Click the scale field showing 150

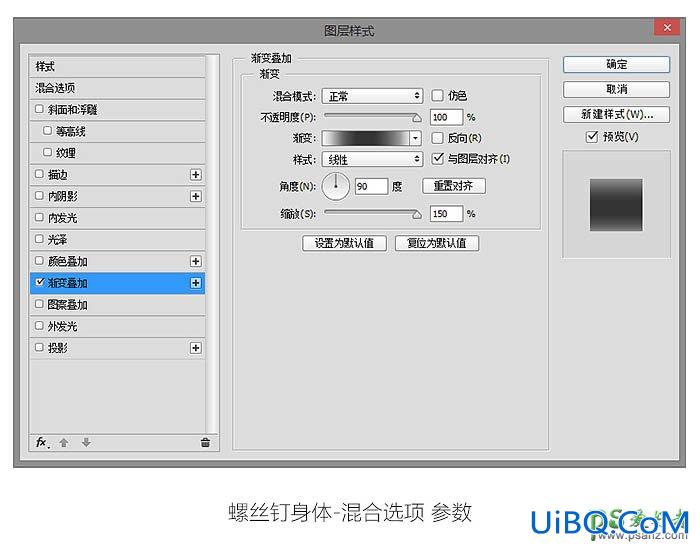tap(446, 214)
